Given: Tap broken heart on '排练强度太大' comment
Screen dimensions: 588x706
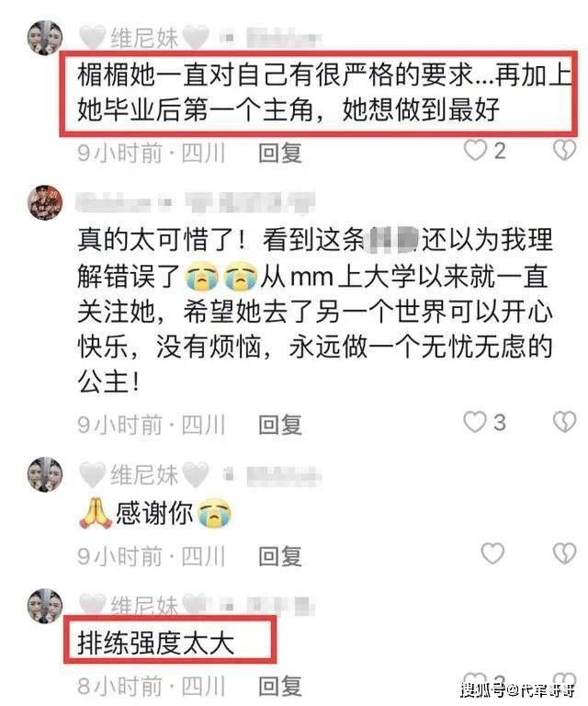Looking at the screenshot, I should [565, 681].
